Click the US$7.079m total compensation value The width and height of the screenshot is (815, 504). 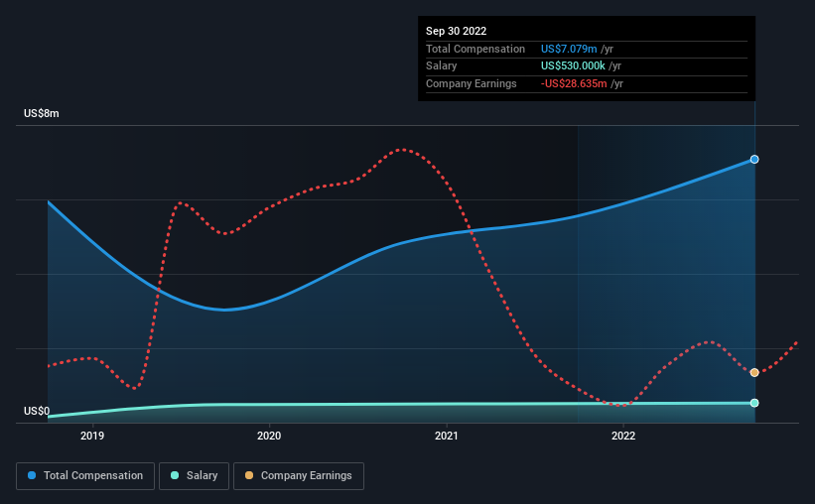(x=569, y=49)
